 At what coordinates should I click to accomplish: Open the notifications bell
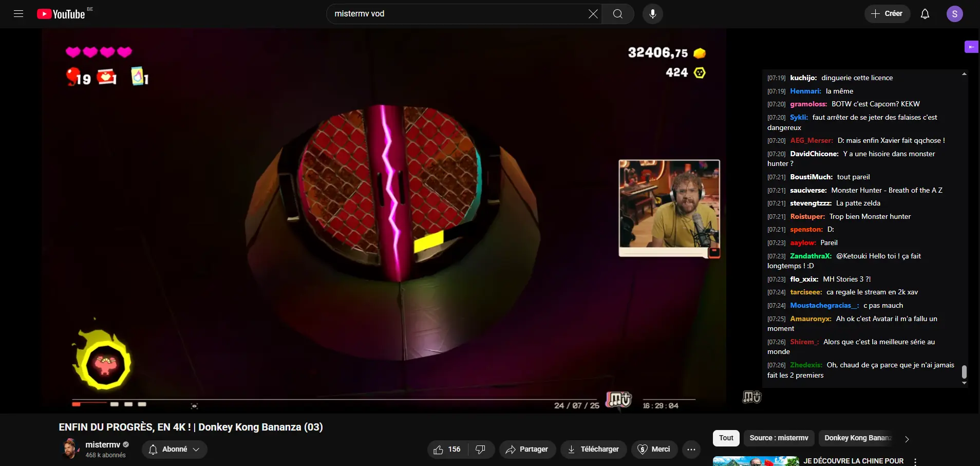[925, 14]
